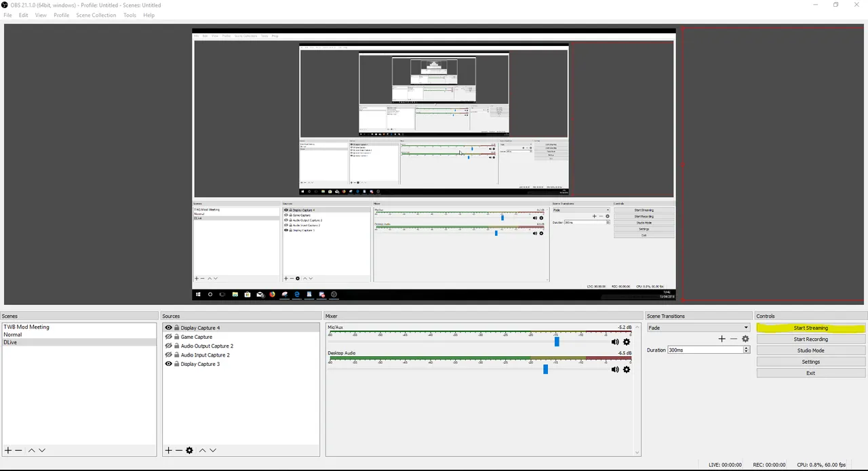Select the Game Capture source name
This screenshot has height=471, width=868.
tap(196, 337)
